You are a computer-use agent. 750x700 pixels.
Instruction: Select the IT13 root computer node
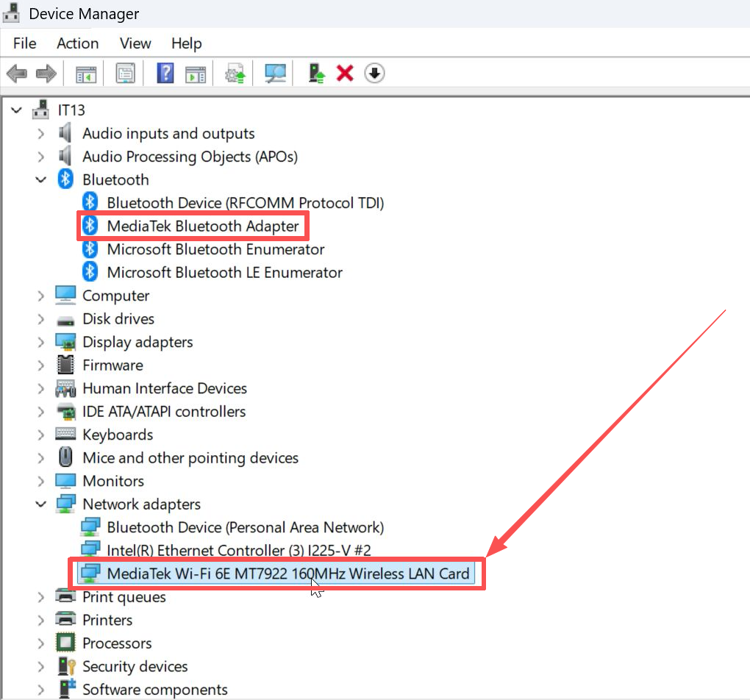click(x=71, y=110)
